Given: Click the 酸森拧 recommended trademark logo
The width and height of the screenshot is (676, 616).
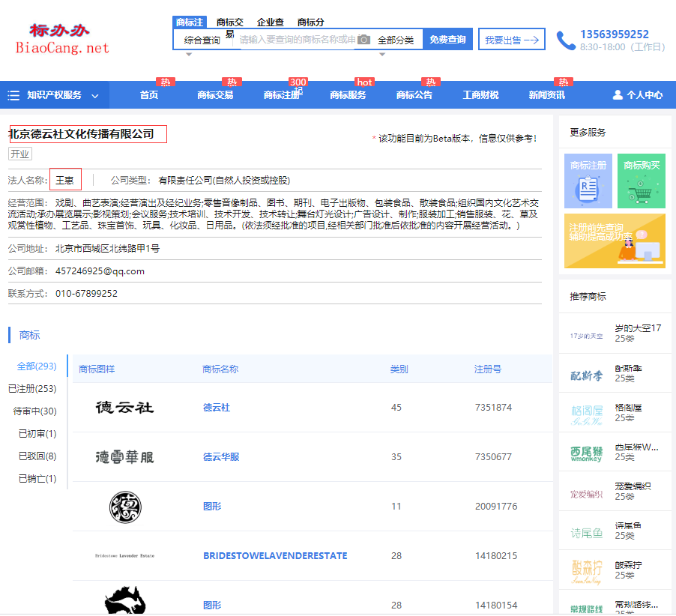Looking at the screenshot, I should tap(586, 572).
